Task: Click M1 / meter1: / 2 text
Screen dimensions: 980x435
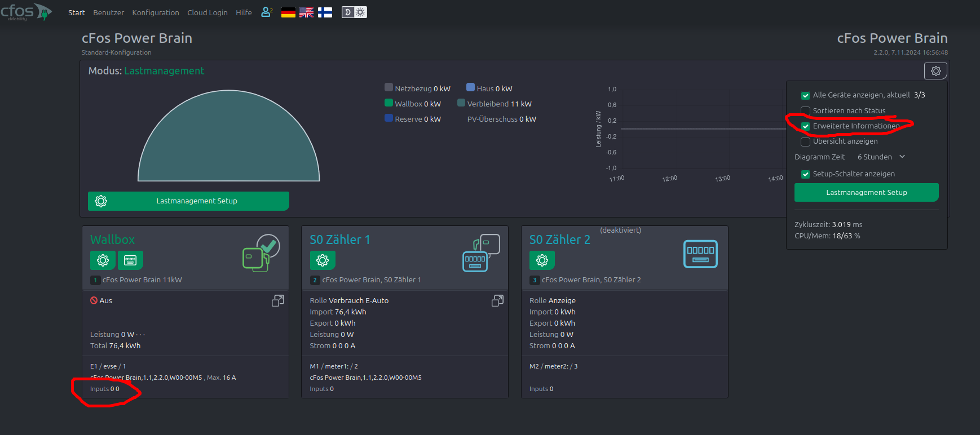Action: [334, 366]
